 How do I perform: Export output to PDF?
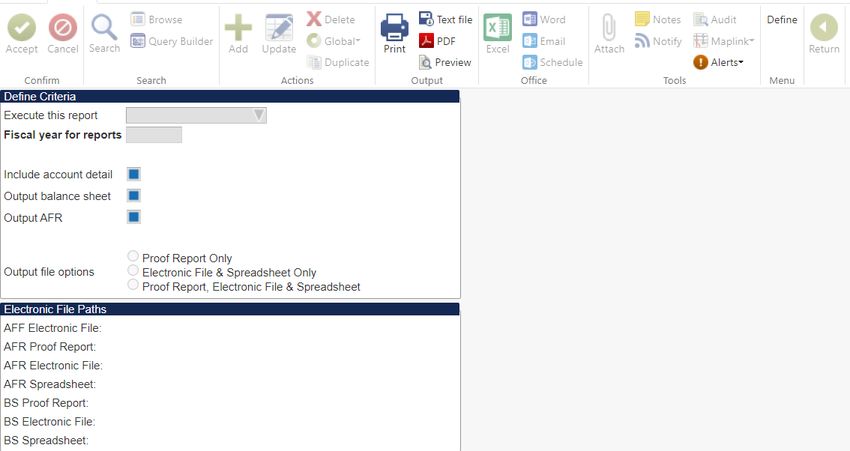[x=437, y=41]
